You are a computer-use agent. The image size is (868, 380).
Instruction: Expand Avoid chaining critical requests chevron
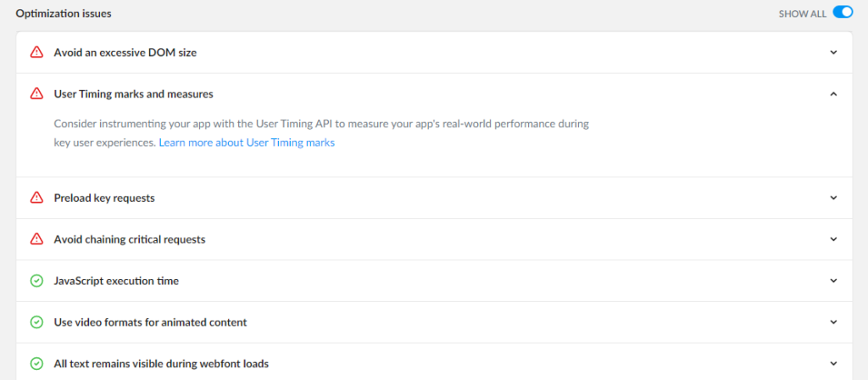point(834,239)
